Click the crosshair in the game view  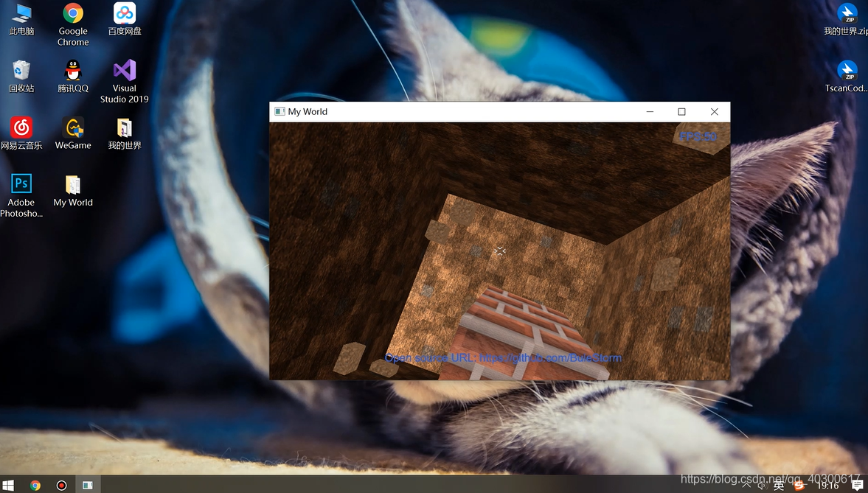point(500,251)
